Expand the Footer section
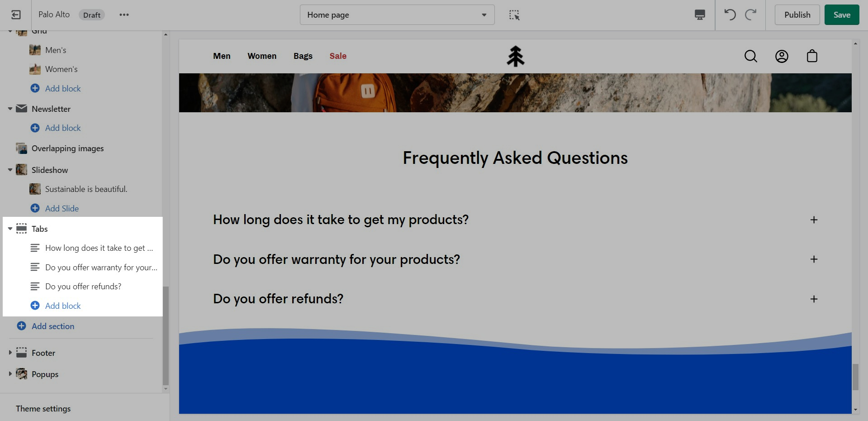 click(x=10, y=353)
